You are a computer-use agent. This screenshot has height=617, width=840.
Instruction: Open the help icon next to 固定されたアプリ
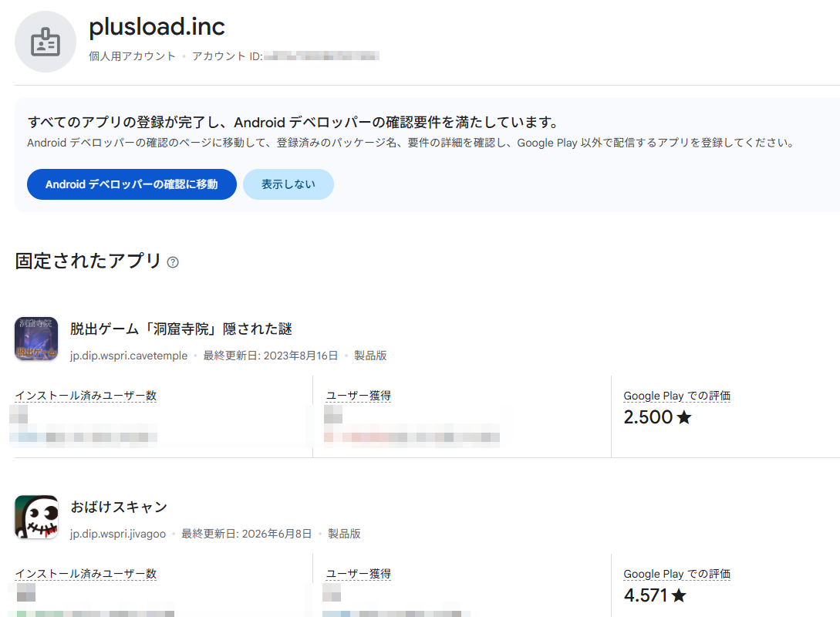click(173, 262)
